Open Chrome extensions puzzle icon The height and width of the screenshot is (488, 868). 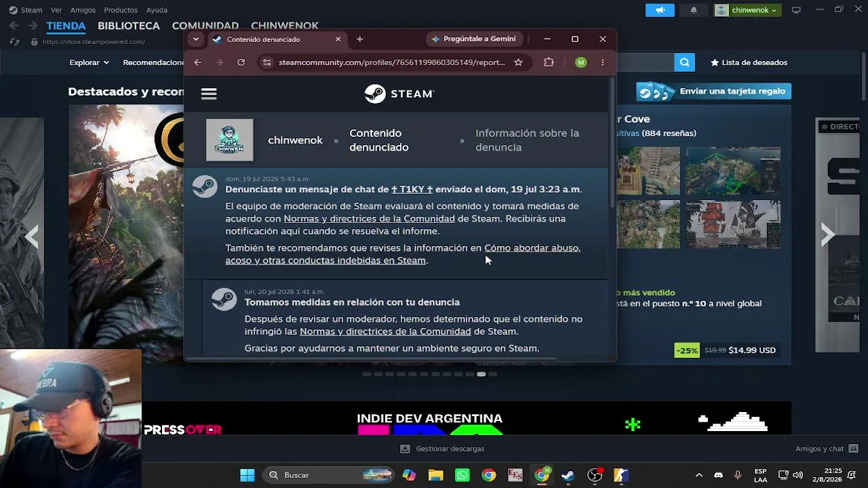click(x=549, y=62)
